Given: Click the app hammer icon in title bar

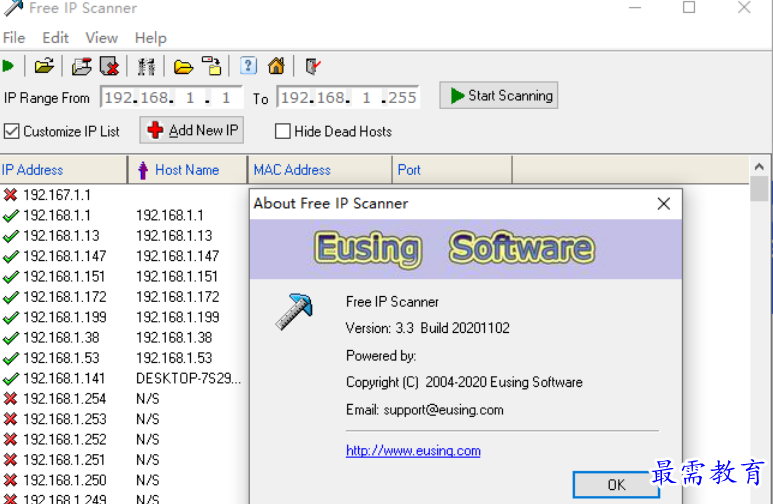Looking at the screenshot, I should (x=13, y=8).
